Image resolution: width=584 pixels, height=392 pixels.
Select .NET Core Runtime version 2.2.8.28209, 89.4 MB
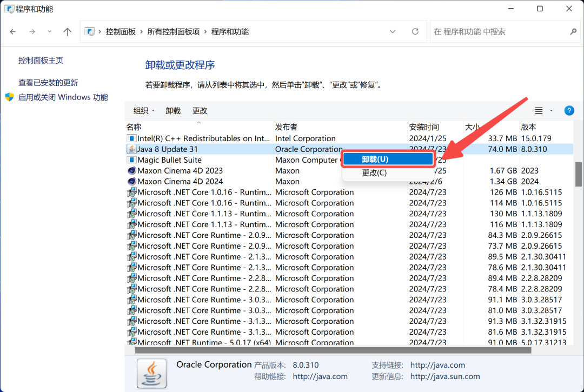point(349,278)
